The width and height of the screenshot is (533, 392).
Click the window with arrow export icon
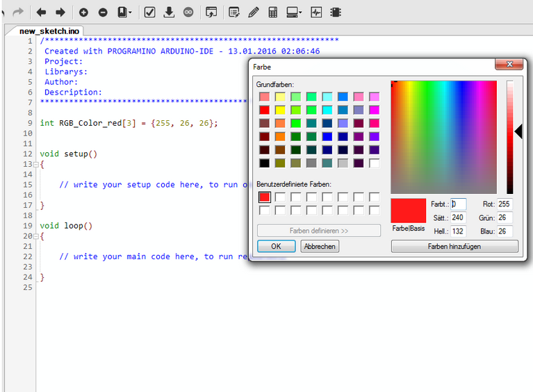click(x=211, y=13)
